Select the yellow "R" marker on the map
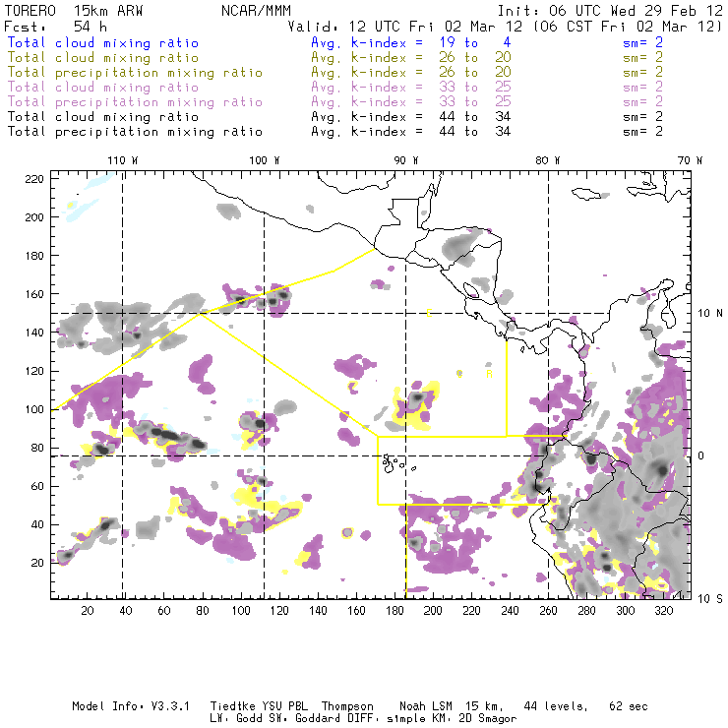Image resolution: width=728 pixels, height=728 pixels. point(489,374)
